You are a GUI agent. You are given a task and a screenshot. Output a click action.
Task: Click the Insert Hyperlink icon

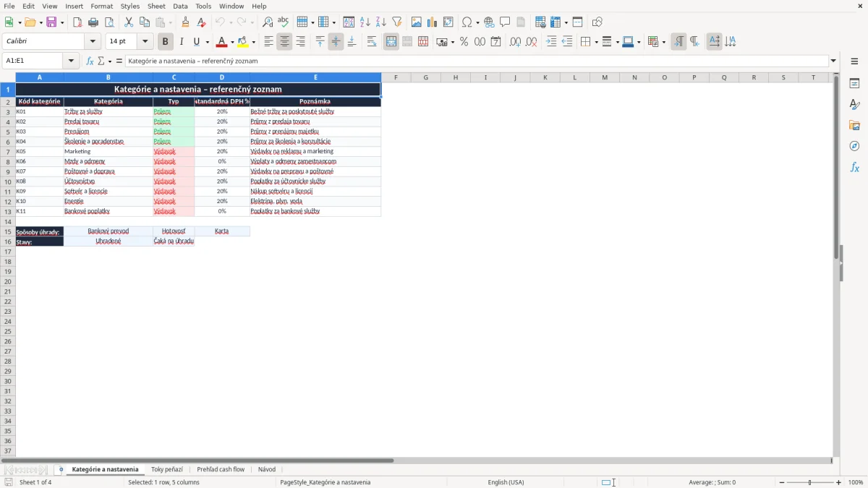click(x=490, y=22)
